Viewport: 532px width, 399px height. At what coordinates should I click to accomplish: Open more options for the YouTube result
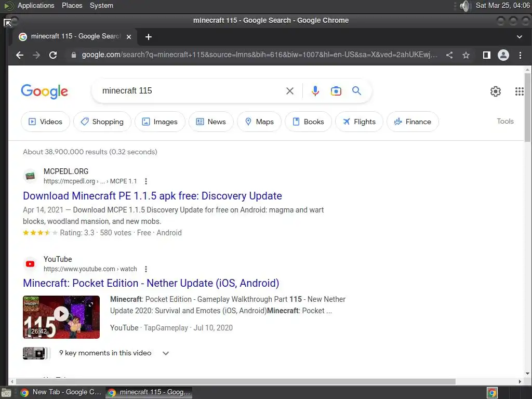coord(146,270)
